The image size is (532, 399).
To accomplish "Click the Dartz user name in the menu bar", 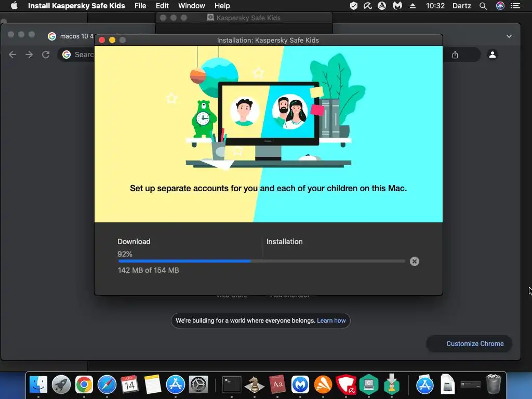I will 462,6.
